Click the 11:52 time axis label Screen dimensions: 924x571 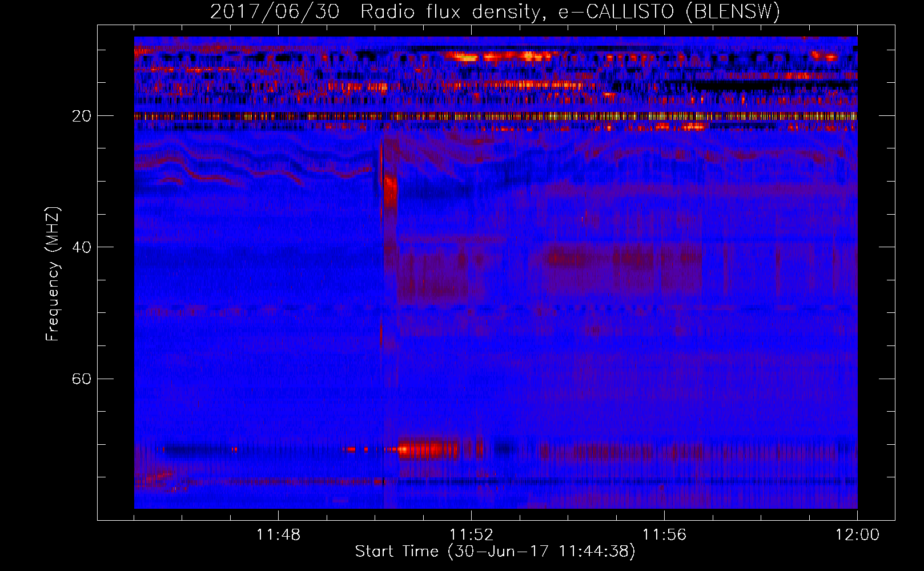(x=471, y=534)
